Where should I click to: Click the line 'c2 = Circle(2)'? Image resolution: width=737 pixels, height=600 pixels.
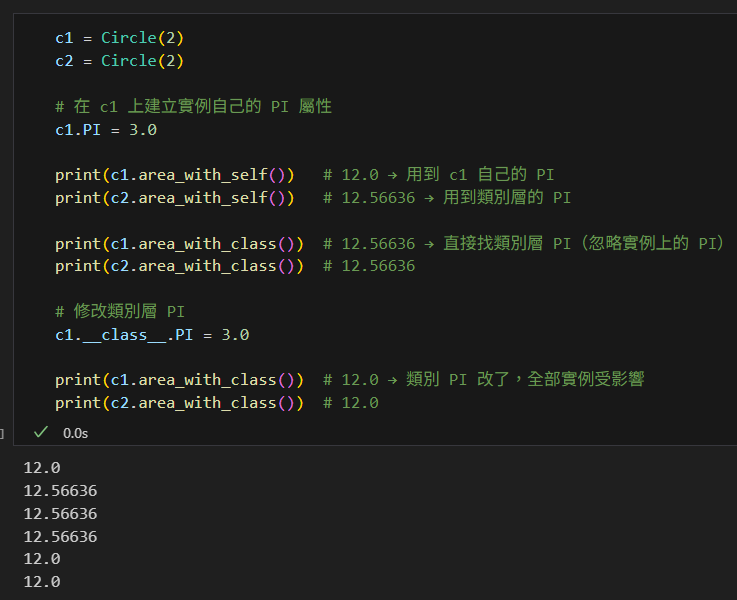tap(119, 61)
